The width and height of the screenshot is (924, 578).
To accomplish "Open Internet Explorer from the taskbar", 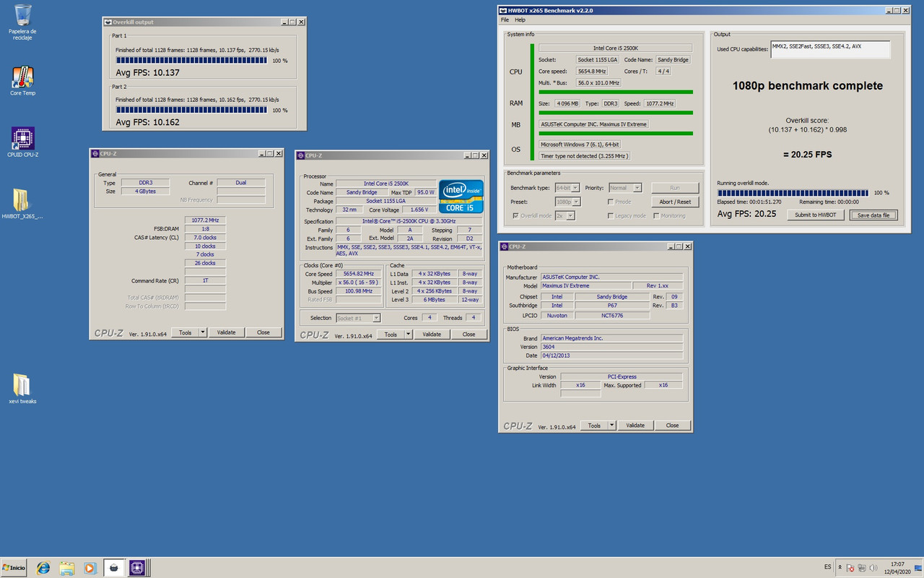I will click(x=43, y=568).
